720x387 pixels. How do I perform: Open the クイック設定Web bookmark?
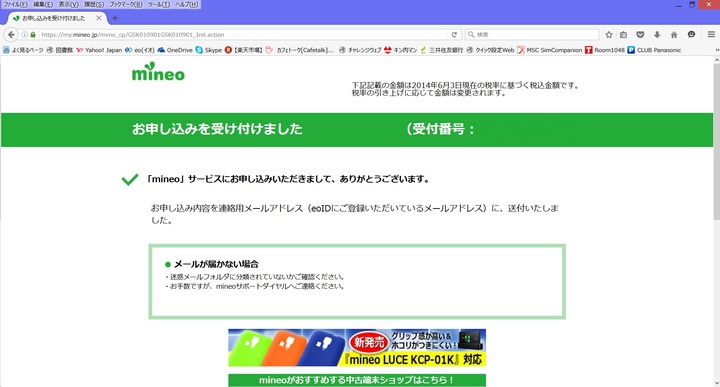[x=490, y=50]
